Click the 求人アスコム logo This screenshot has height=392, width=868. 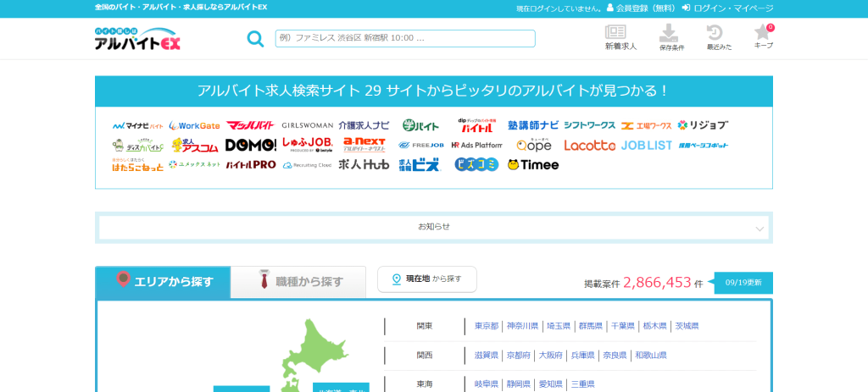pos(194,146)
